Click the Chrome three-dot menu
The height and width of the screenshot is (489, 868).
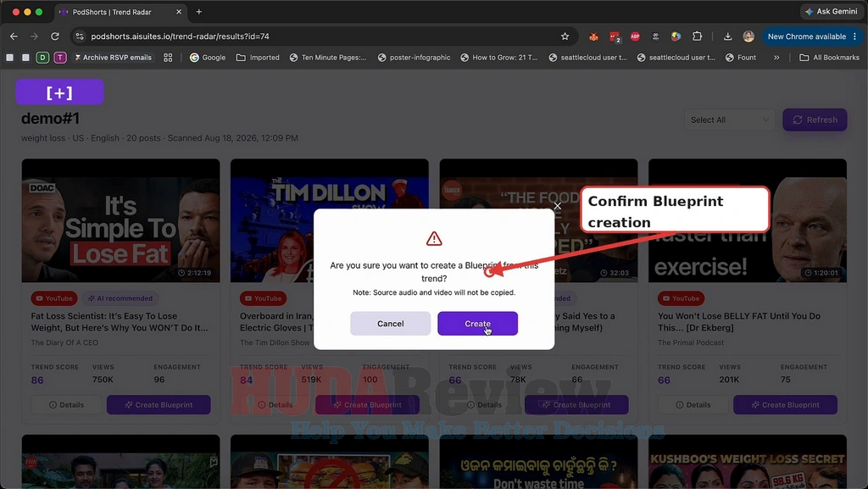point(854,36)
